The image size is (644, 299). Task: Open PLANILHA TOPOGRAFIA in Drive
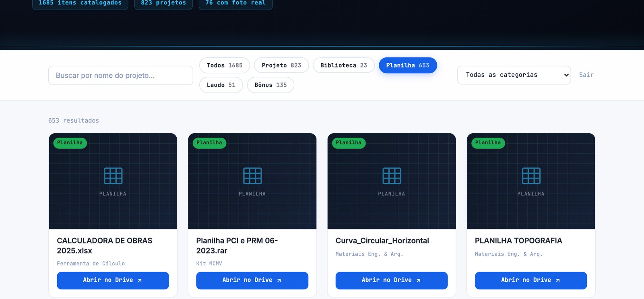pyautogui.click(x=531, y=280)
